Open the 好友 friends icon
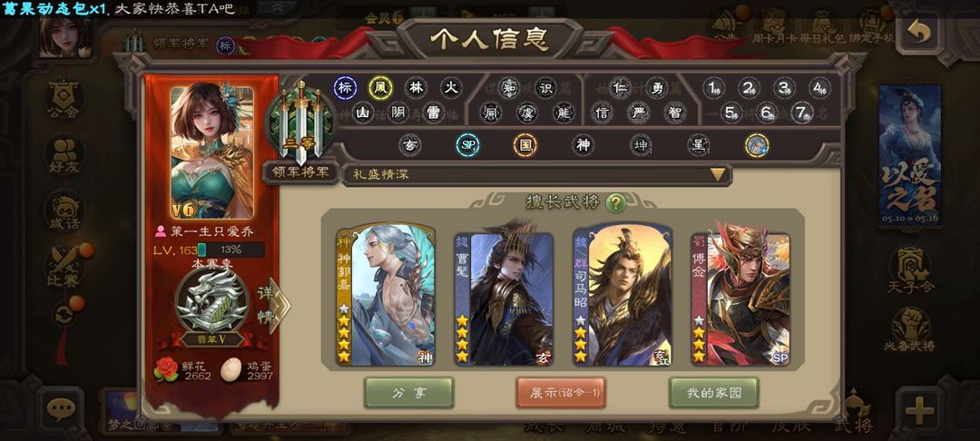Image resolution: width=980 pixels, height=441 pixels. click(64, 155)
